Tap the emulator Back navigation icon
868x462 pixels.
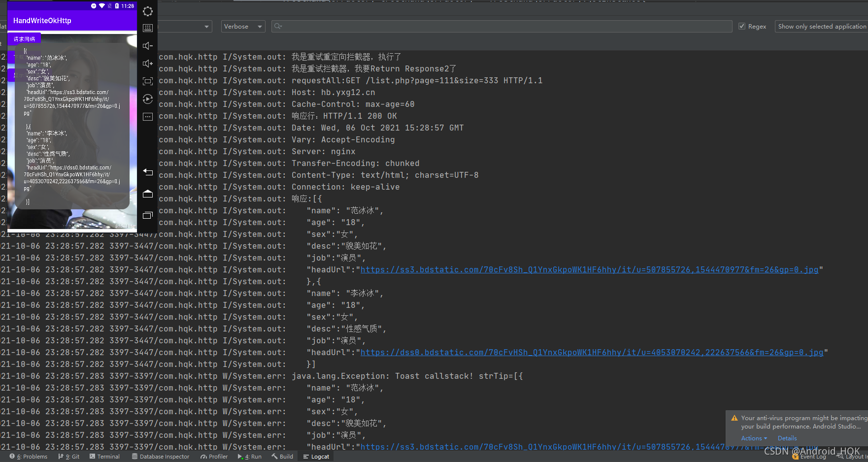tap(147, 172)
